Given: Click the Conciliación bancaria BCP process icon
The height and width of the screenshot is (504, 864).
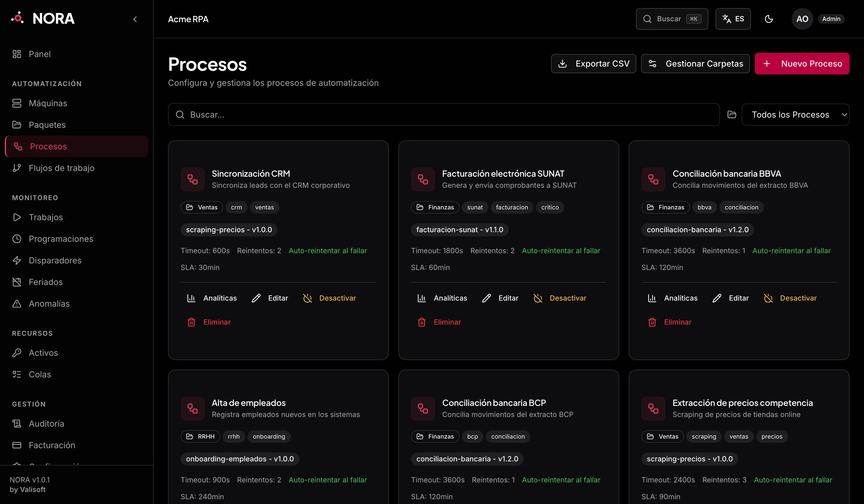Looking at the screenshot, I should (423, 408).
